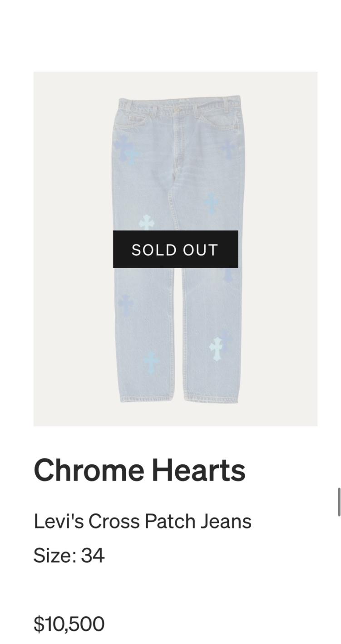Open the Levi's Cross Patch Jeans title
Image resolution: width=341 pixels, height=644 pixels.
tap(142, 521)
